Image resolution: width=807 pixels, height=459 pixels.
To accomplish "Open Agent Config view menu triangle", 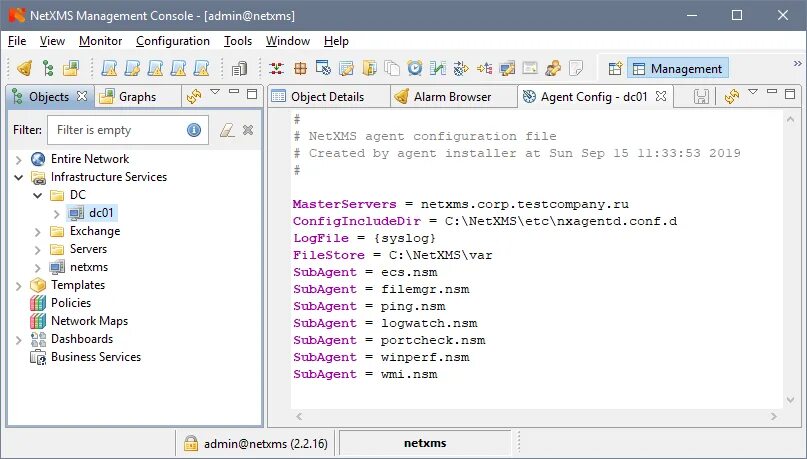I will [x=752, y=92].
